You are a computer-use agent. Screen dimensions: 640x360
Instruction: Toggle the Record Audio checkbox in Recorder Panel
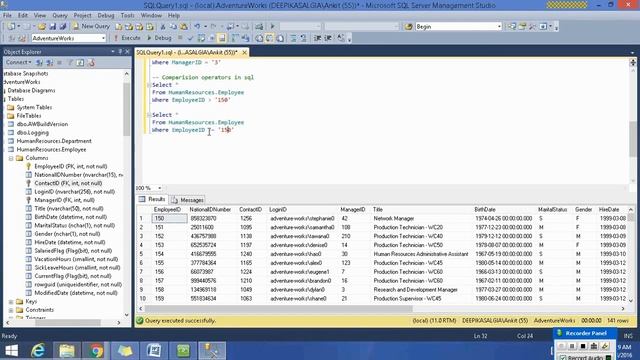[x=563, y=358]
